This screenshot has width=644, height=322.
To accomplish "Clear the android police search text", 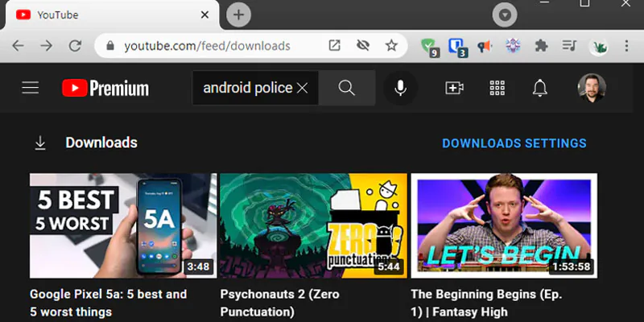I will coord(303,88).
